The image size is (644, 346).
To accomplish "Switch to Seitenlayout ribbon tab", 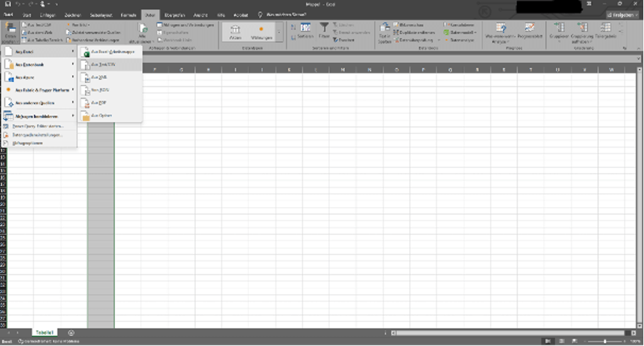I will coord(101,15).
